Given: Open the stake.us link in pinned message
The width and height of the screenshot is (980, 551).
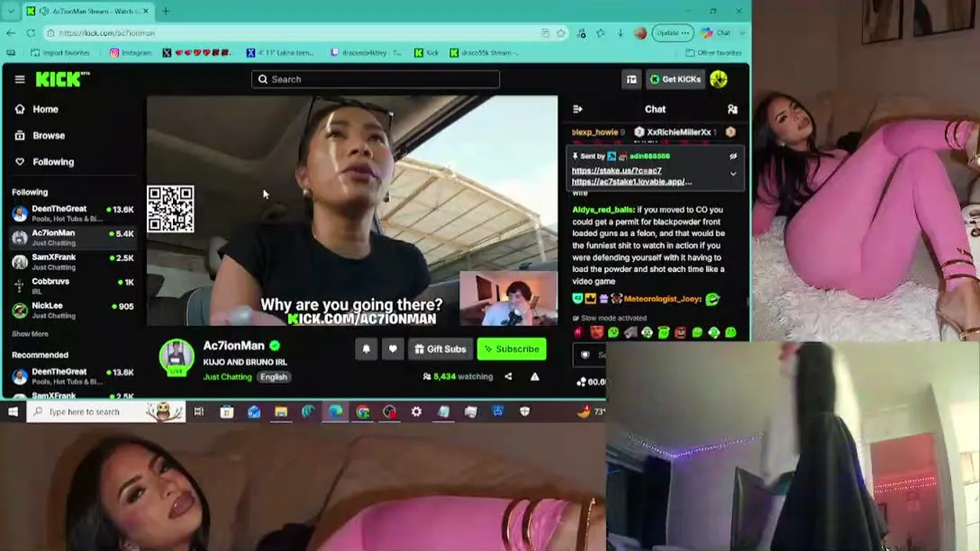Looking at the screenshot, I should pyautogui.click(x=616, y=171).
